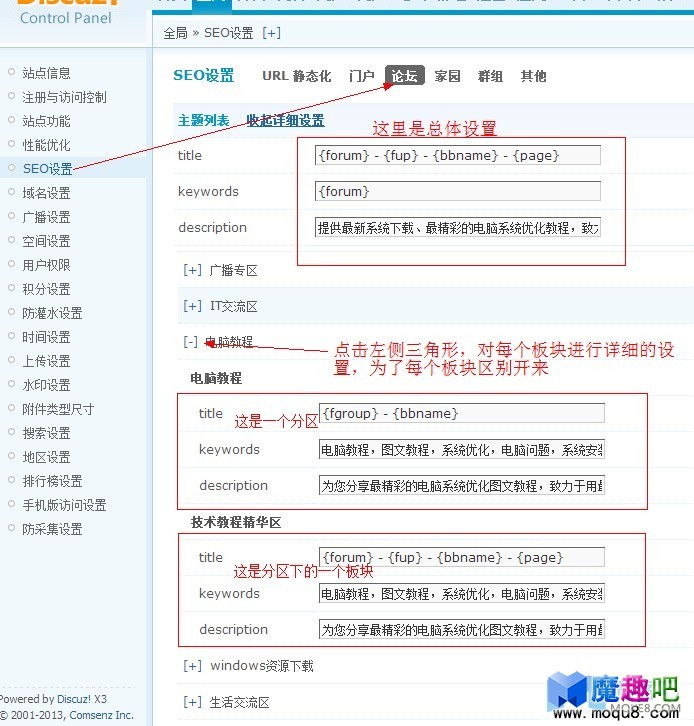Open 域名设置 in the sidebar
The height and width of the screenshot is (726, 694).
point(46,193)
